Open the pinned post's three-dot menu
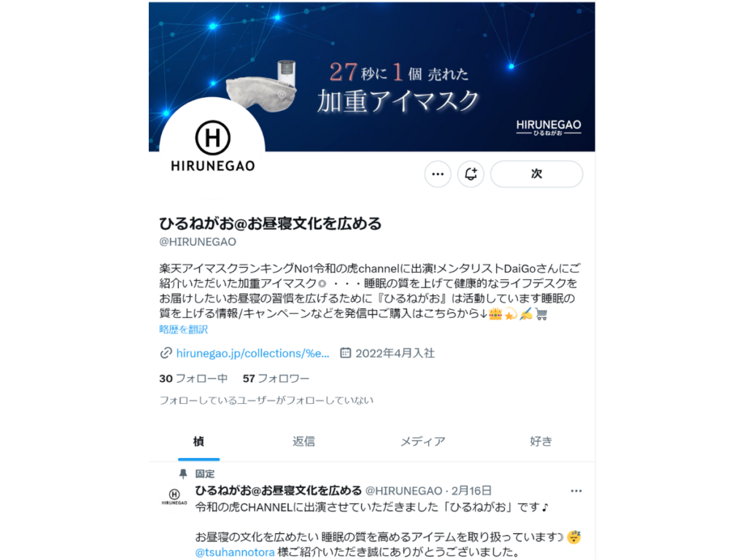The height and width of the screenshot is (560, 747). pyautogui.click(x=576, y=491)
